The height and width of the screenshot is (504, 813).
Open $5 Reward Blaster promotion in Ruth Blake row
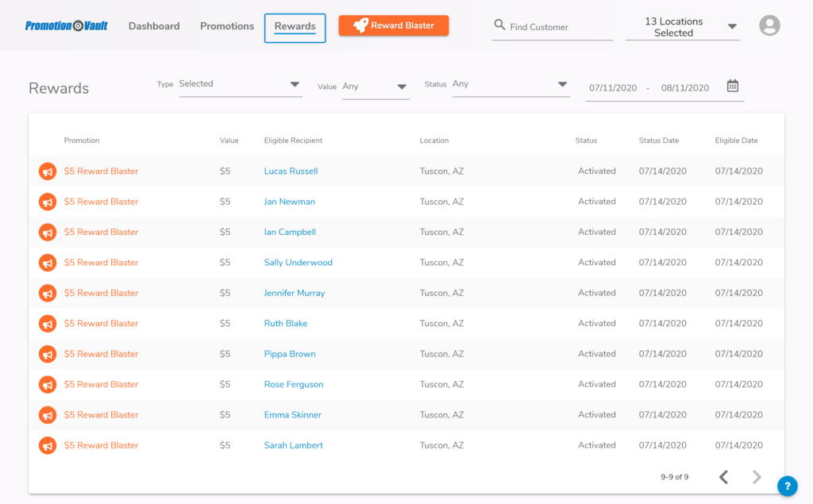coord(101,323)
